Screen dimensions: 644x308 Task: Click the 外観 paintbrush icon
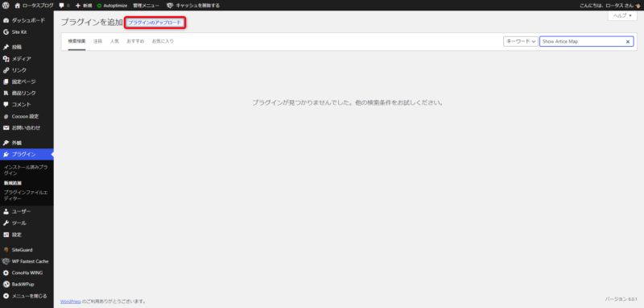[x=6, y=143]
